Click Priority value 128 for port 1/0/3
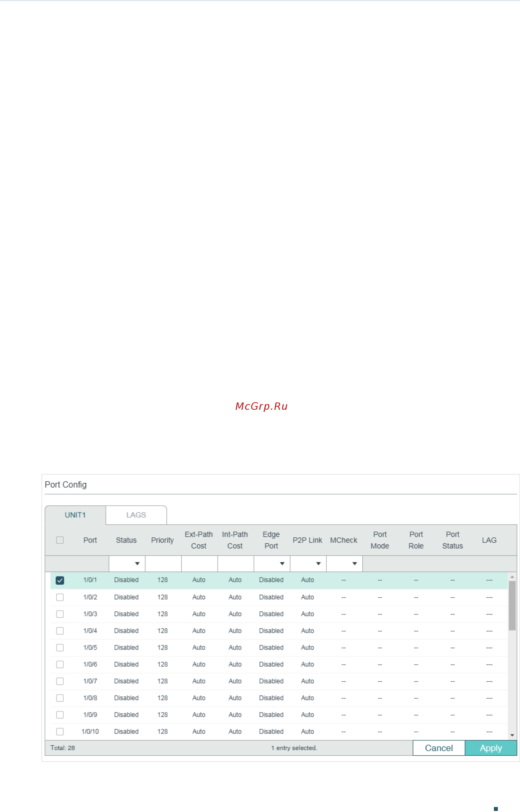Viewport: 520px width, 812px height. coord(162,614)
